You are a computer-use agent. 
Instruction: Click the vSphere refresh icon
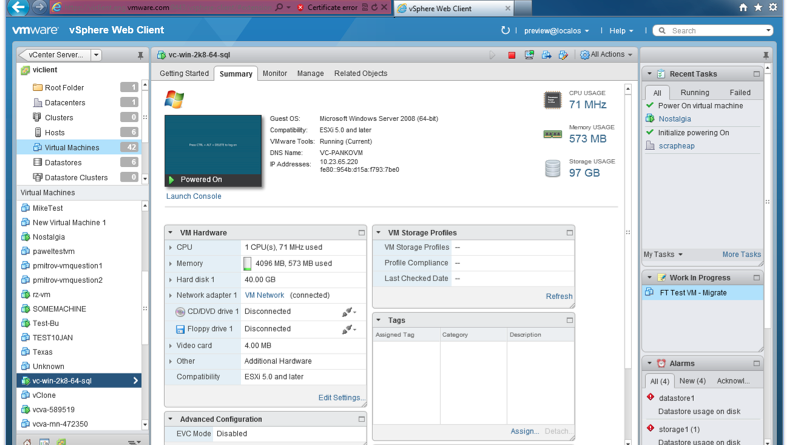pos(505,30)
